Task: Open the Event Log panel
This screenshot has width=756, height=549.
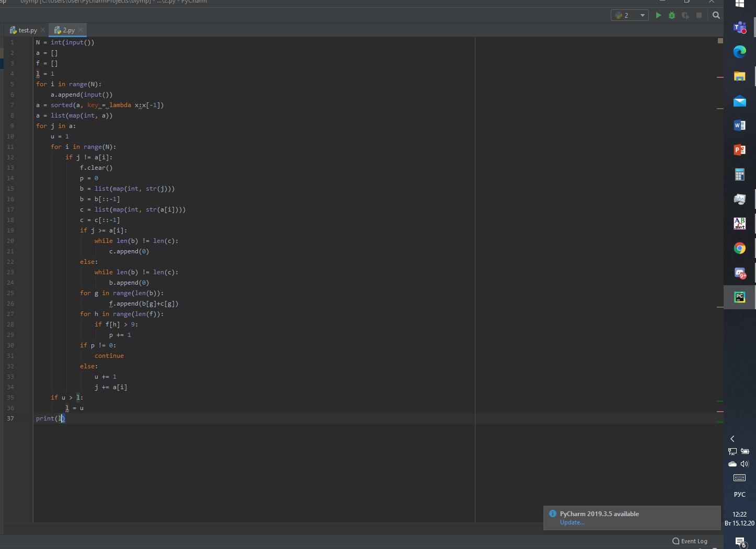Action: pyautogui.click(x=690, y=541)
